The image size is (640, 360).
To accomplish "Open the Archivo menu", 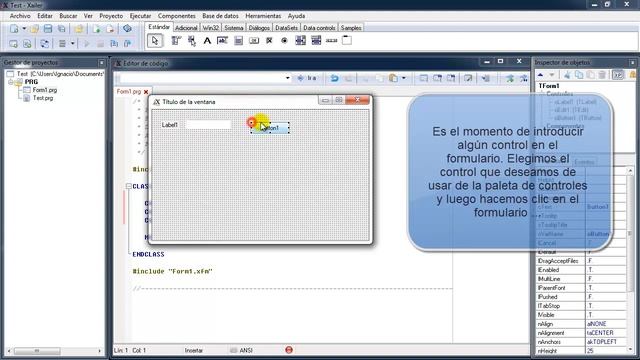I will click(20, 16).
